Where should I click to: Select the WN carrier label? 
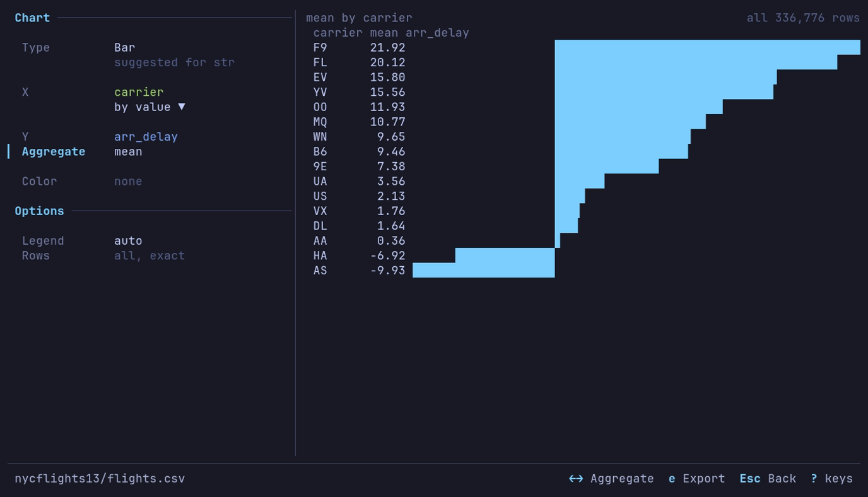pyautogui.click(x=320, y=137)
